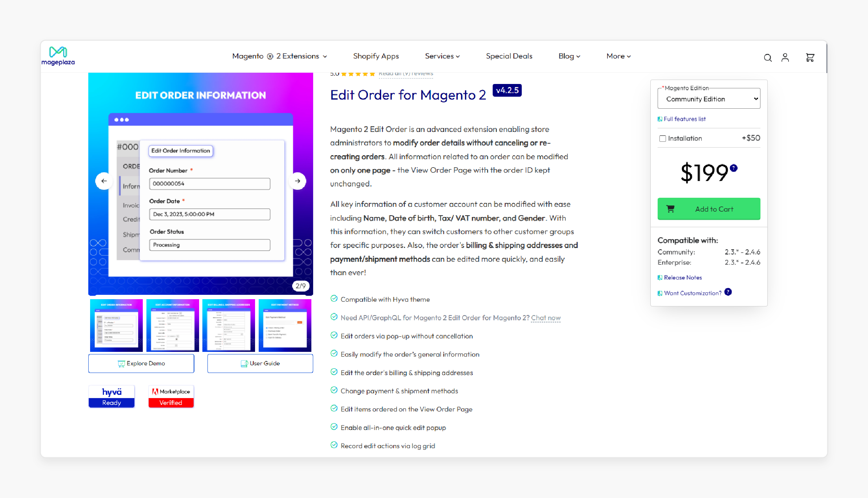This screenshot has width=868, height=498.
Task: Expand the More navigation menu
Action: pos(618,56)
